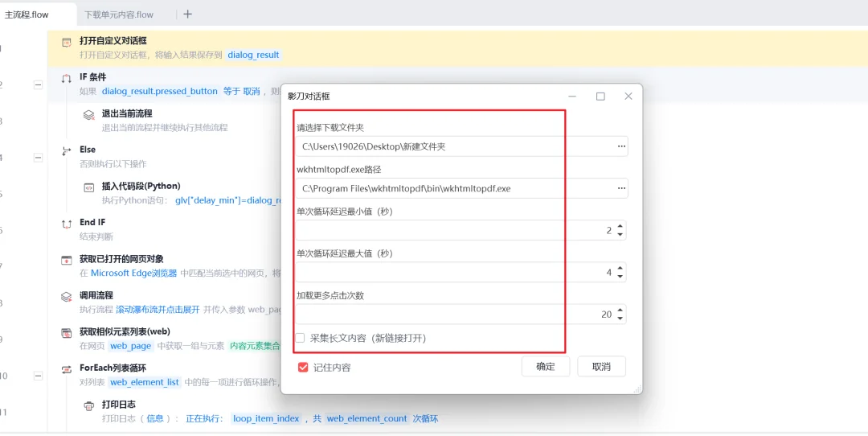Image resolution: width=868 pixels, height=436 pixels.
Task: Collapse the Else block
Action: click(x=39, y=158)
